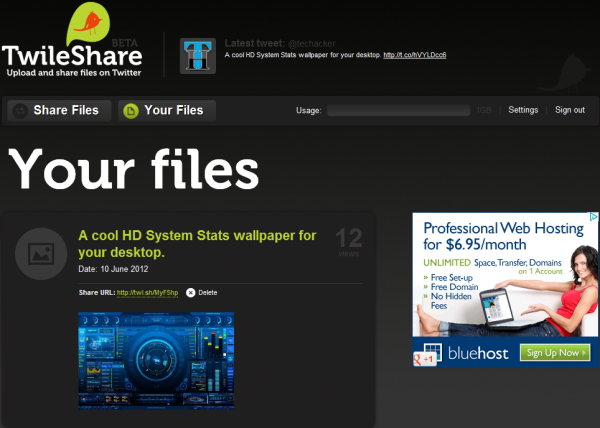
Task: Open the wallpaper file title link
Action: 197,244
